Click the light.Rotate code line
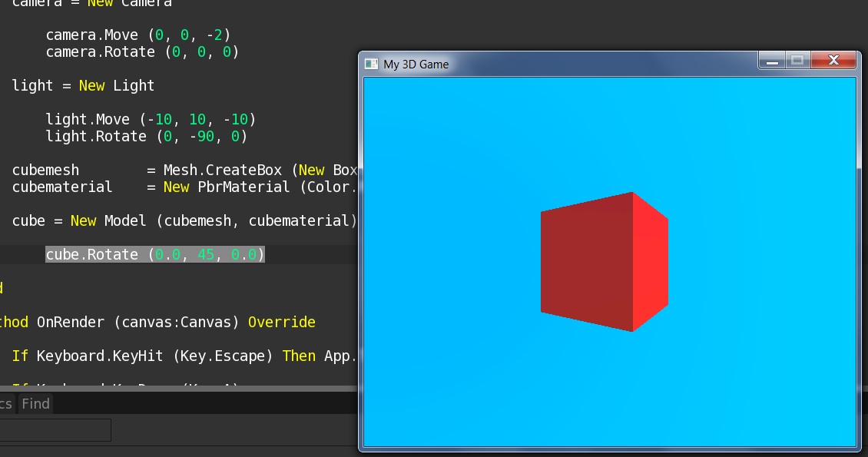This screenshot has width=868, height=457. click(146, 136)
